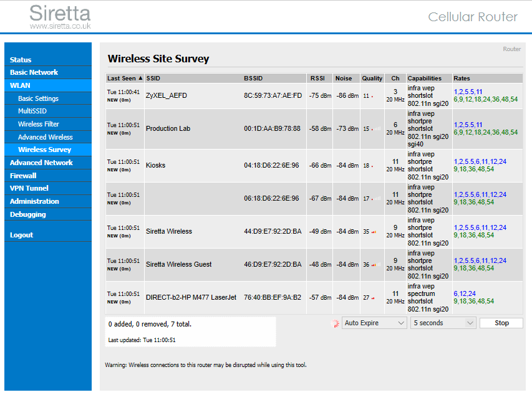Screen dimensions: 532x410
Task: Click channel 3 20 MHz cell
Action: [395, 95]
